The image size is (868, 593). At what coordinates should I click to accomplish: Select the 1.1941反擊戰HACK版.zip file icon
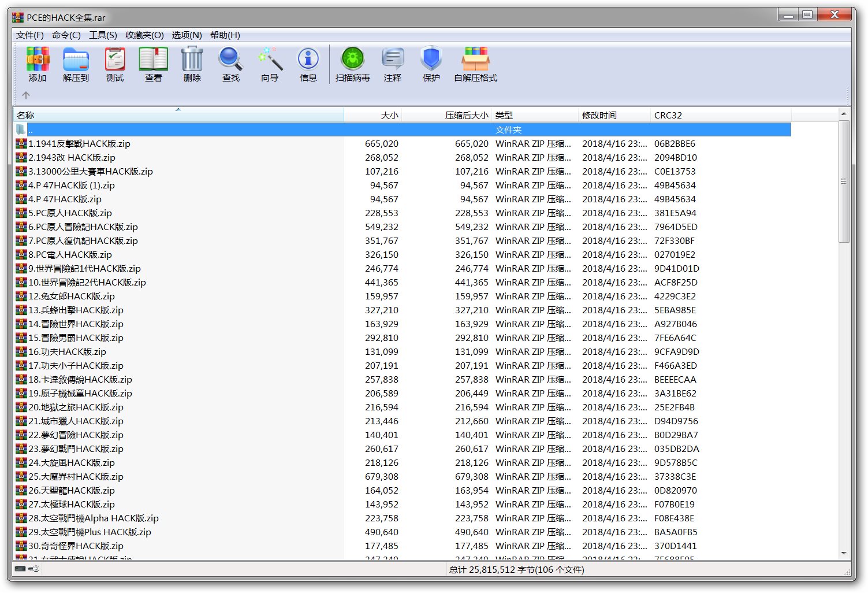(21, 143)
